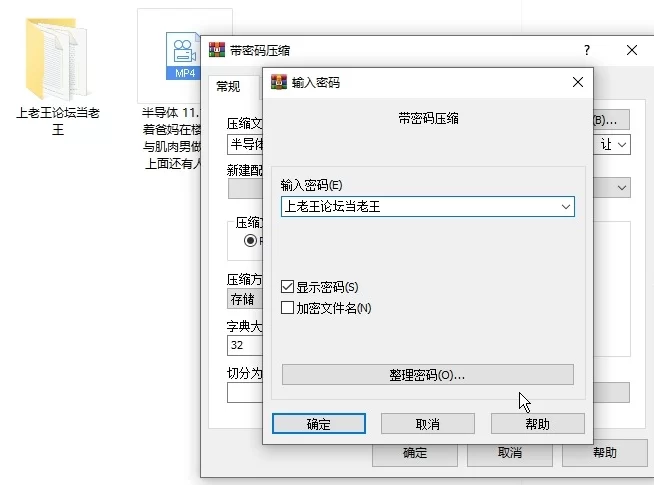This screenshot has width=654, height=485.
Task: Select the radio button under 压缩 format group
Action: coord(250,241)
